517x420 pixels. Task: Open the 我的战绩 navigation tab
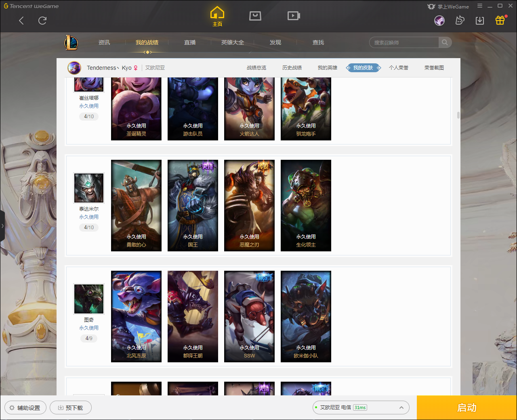click(x=147, y=42)
